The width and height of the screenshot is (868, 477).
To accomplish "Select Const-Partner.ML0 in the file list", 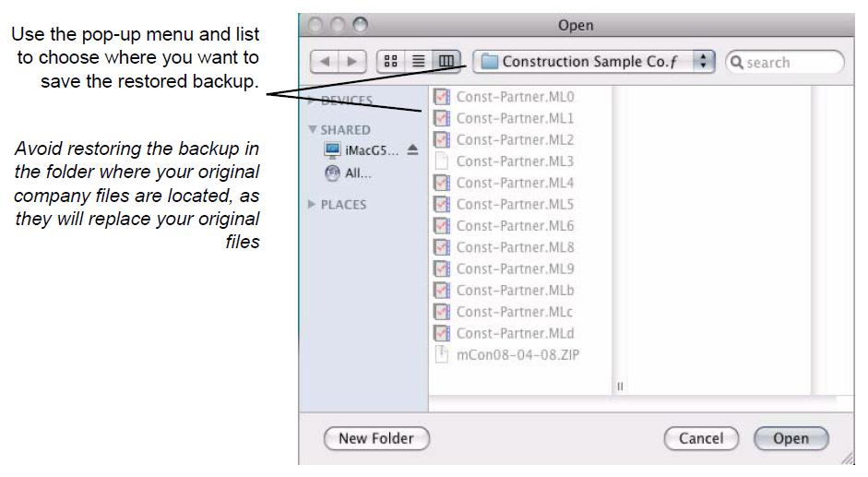I will click(x=515, y=96).
